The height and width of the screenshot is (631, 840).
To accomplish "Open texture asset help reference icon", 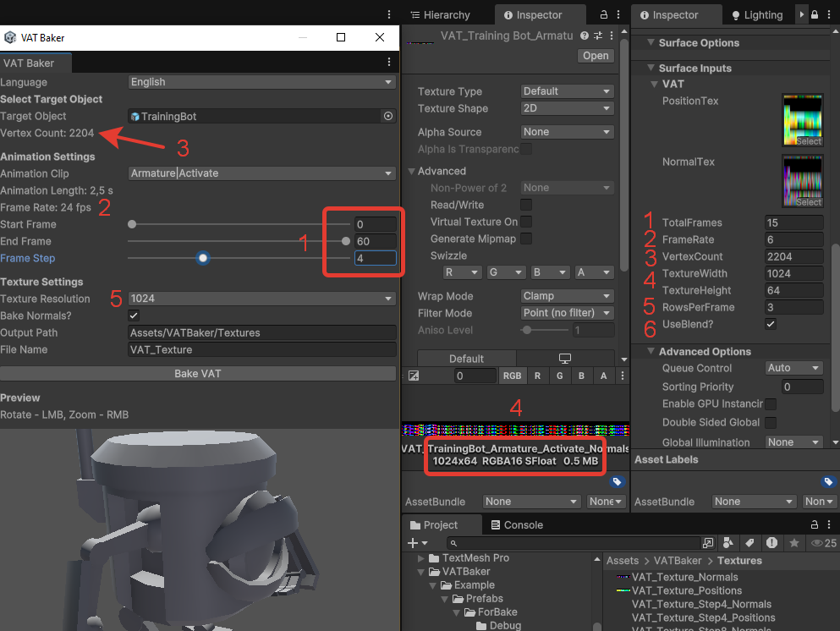I will click(x=585, y=36).
